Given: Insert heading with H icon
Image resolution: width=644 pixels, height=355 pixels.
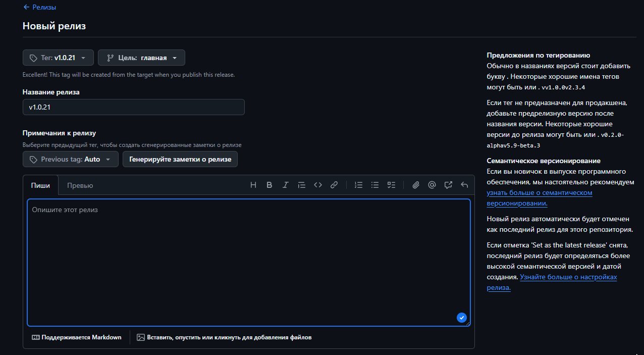Looking at the screenshot, I should (x=253, y=185).
